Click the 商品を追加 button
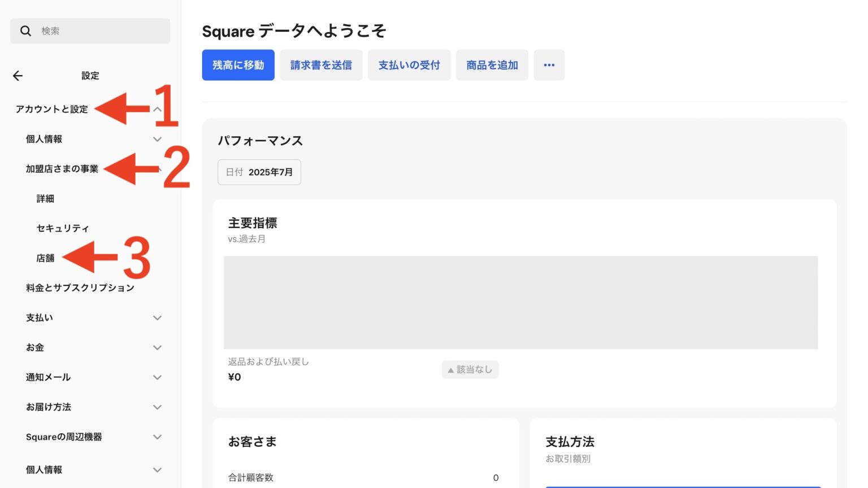Screen dimensions: 868x488 [x=492, y=65]
